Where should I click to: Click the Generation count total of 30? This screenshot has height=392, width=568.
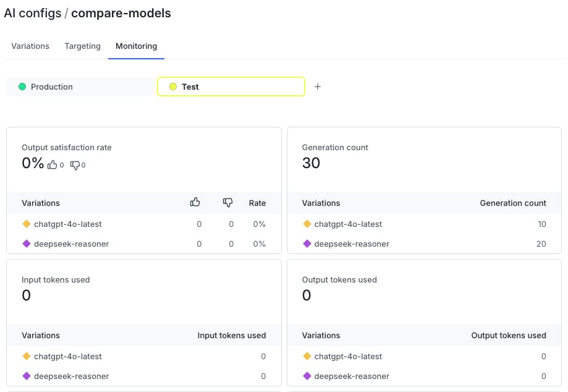[311, 163]
